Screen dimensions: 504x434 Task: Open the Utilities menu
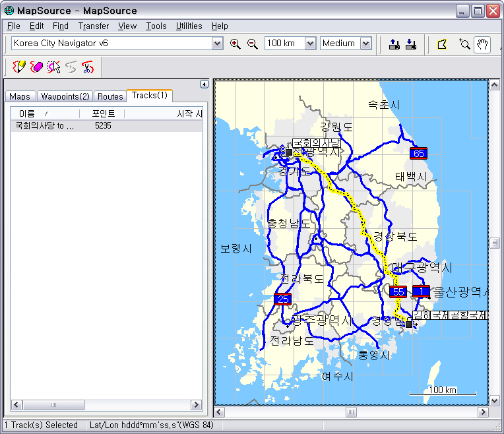point(189,26)
